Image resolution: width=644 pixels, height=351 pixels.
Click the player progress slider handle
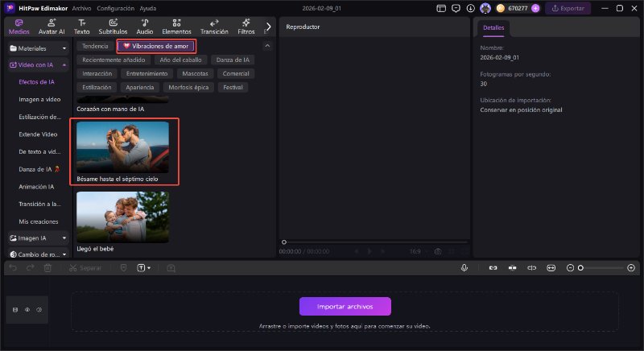pos(284,242)
